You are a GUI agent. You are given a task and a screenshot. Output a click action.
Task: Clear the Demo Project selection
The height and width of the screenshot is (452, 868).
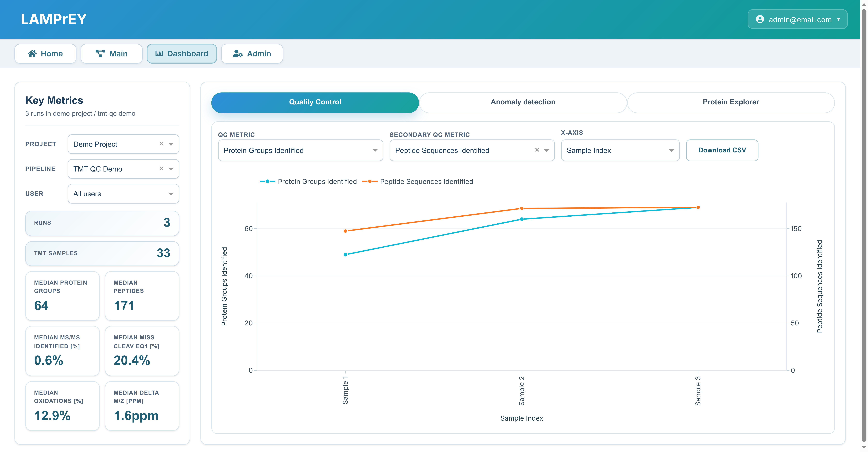pyautogui.click(x=161, y=143)
